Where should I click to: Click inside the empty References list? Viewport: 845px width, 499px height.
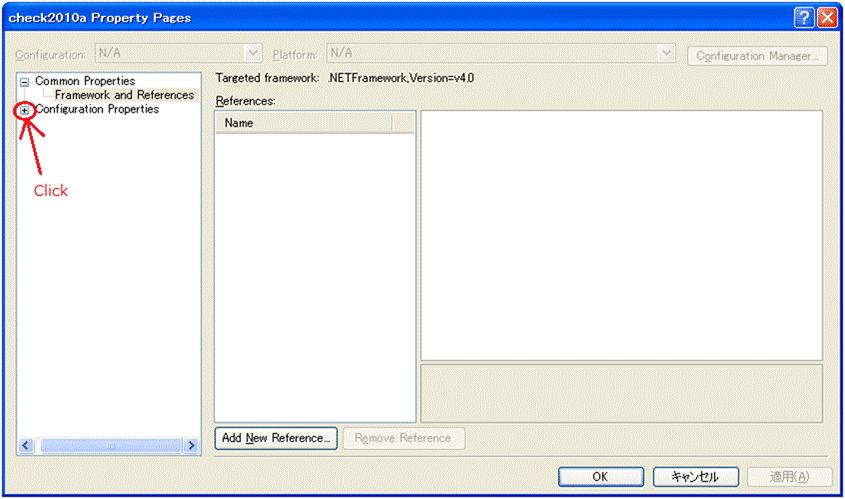(x=314, y=270)
